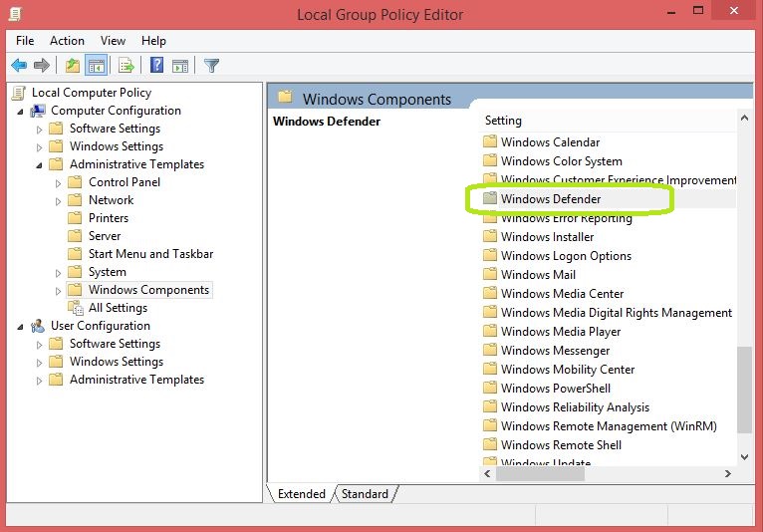
Task: Expand Windows Settings under User Configuration
Action: tap(40, 363)
